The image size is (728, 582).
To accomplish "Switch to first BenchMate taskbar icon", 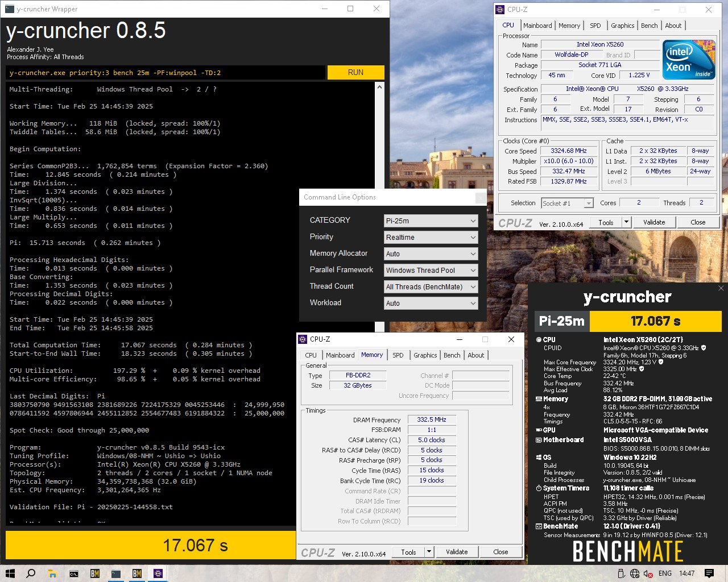I will [95, 573].
